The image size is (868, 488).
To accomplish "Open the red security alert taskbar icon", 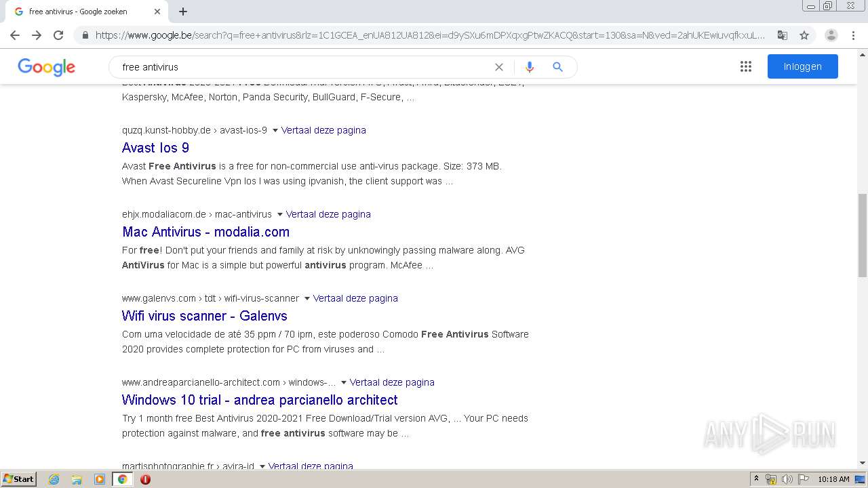I will pos(145,479).
